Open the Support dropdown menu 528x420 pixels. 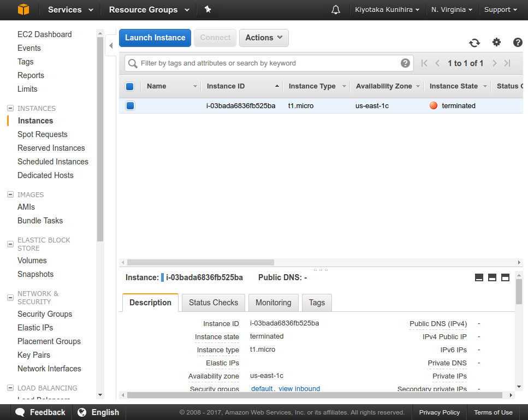(500, 10)
